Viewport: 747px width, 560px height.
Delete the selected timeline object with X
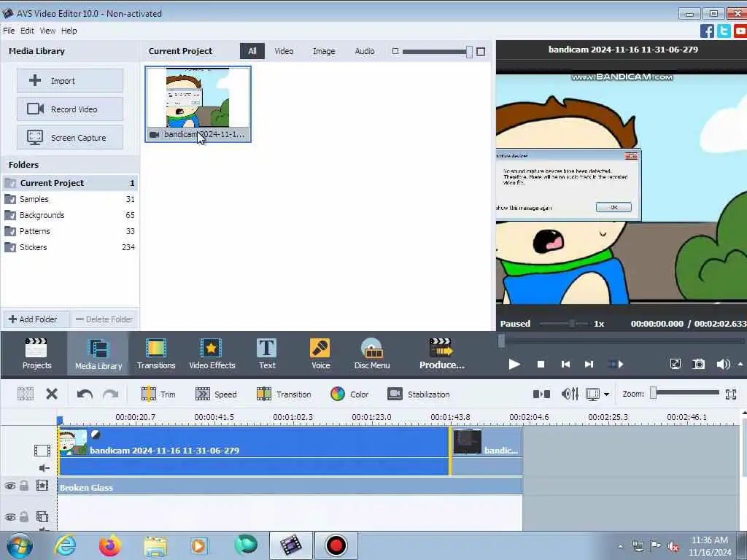click(52, 394)
